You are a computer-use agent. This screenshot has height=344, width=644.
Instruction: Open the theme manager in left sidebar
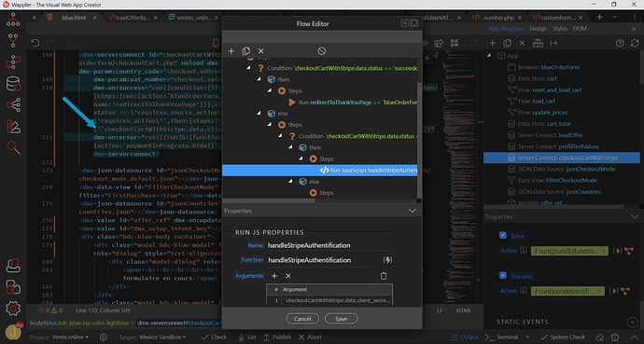(x=13, y=126)
